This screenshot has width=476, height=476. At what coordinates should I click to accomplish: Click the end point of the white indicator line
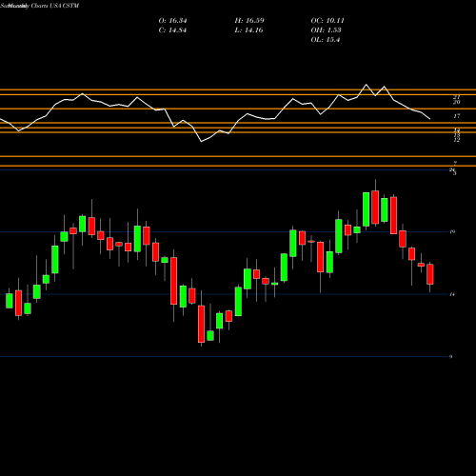click(430, 119)
